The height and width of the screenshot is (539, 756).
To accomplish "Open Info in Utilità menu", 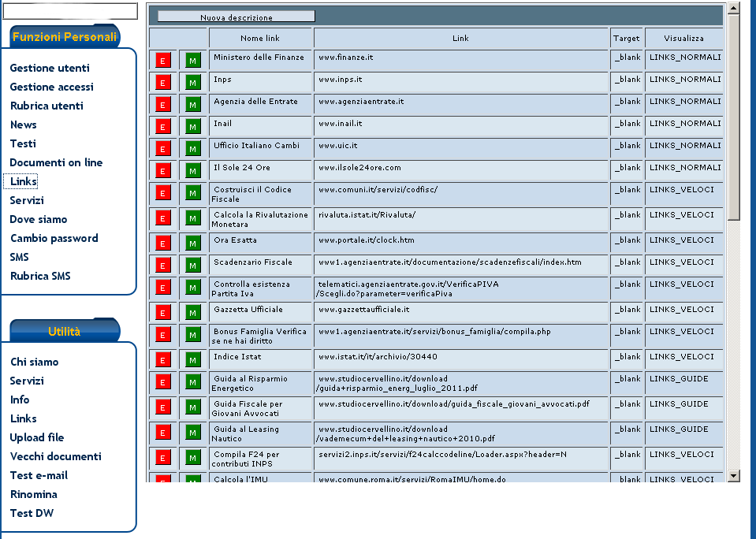I will pyautogui.click(x=20, y=400).
